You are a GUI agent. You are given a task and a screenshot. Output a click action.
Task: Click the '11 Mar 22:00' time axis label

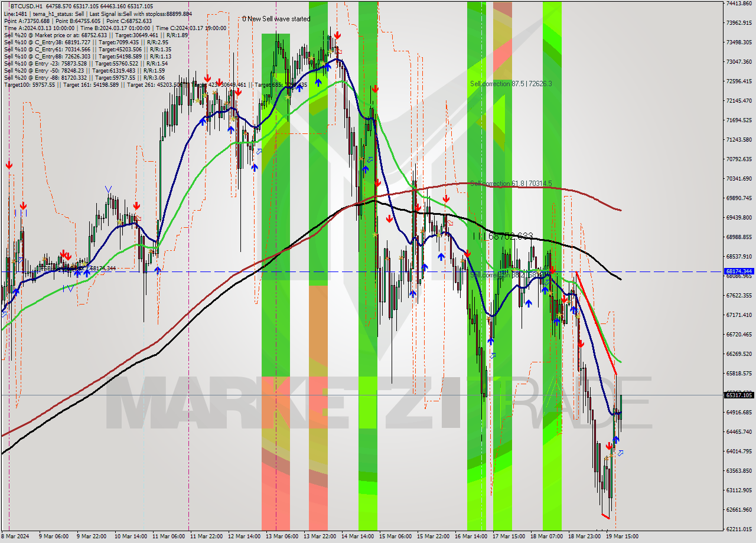tap(207, 537)
